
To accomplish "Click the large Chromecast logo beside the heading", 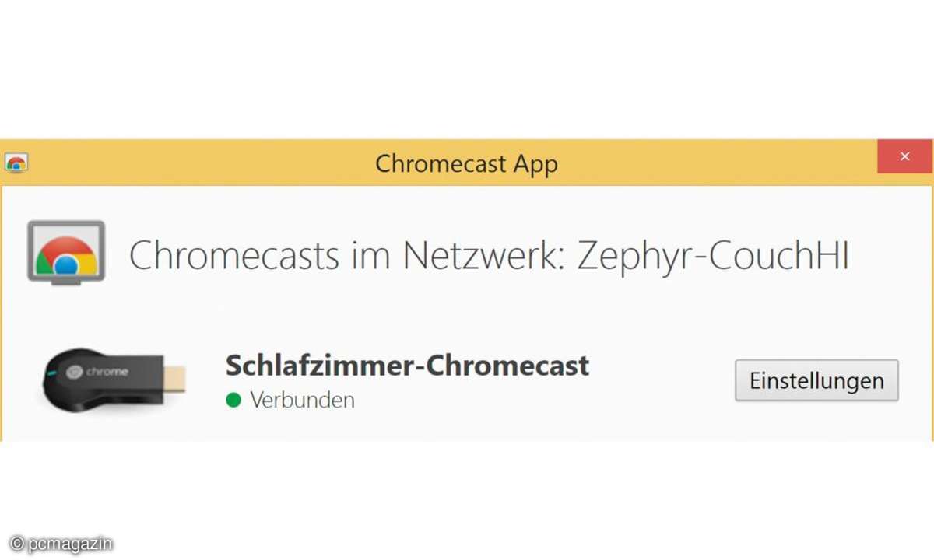I will [x=66, y=253].
